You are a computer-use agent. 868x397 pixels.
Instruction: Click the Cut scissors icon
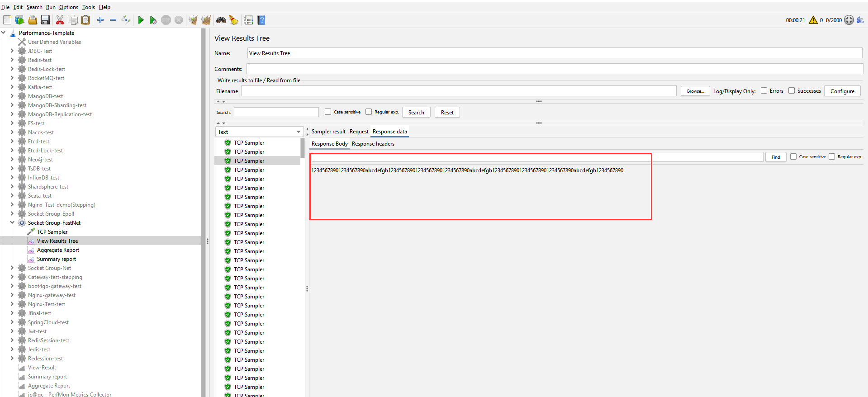point(60,20)
